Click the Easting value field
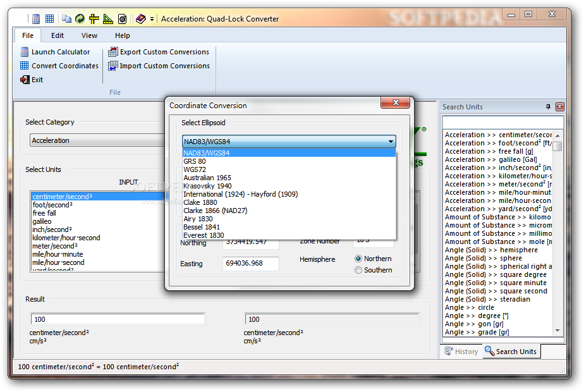 coord(251,264)
